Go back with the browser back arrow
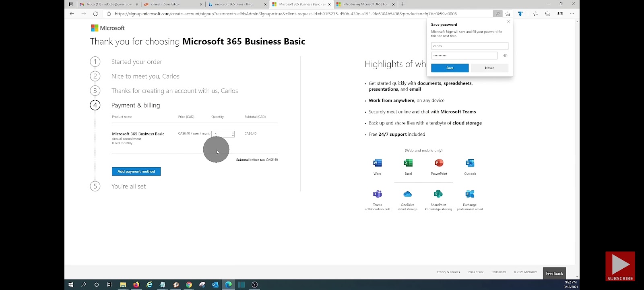This screenshot has width=644, height=290. tap(72, 14)
